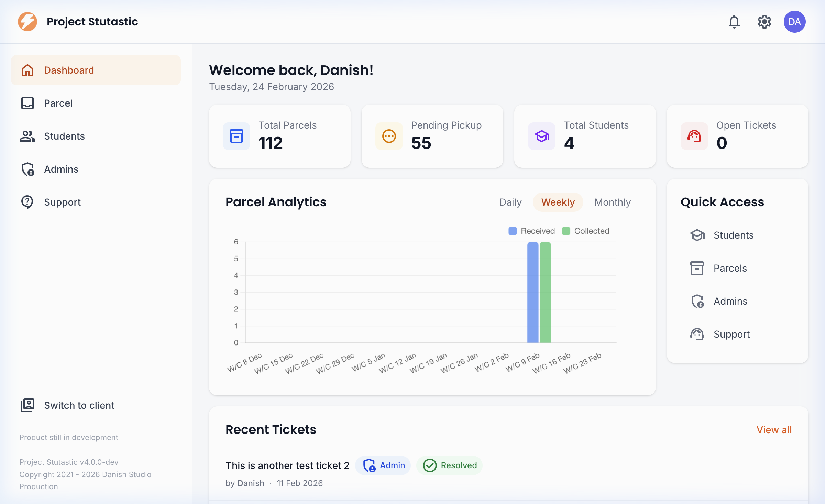Viewport: 825px width, 504px height.
Task: Click View all for Recent Tickets
Action: coord(774,430)
